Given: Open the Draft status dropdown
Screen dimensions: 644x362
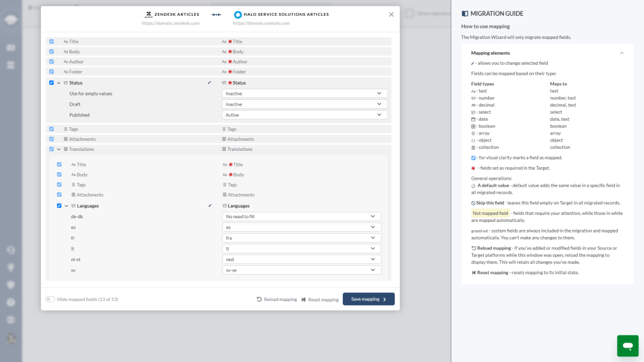Looking at the screenshot, I should (305, 104).
